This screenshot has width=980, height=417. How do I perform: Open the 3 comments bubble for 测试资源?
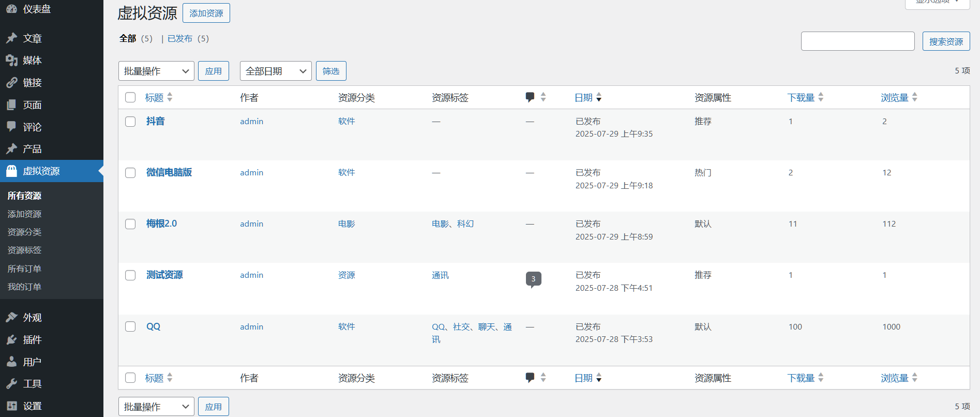(x=533, y=279)
